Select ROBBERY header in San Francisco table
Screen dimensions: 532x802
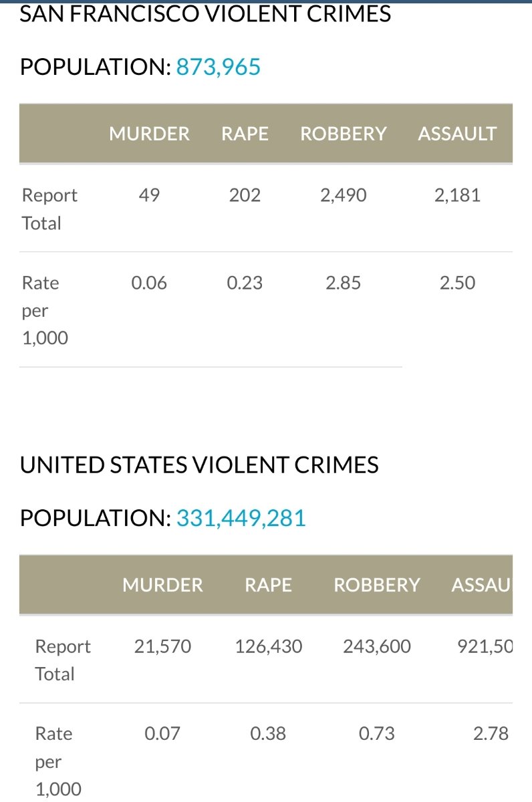coord(343,134)
